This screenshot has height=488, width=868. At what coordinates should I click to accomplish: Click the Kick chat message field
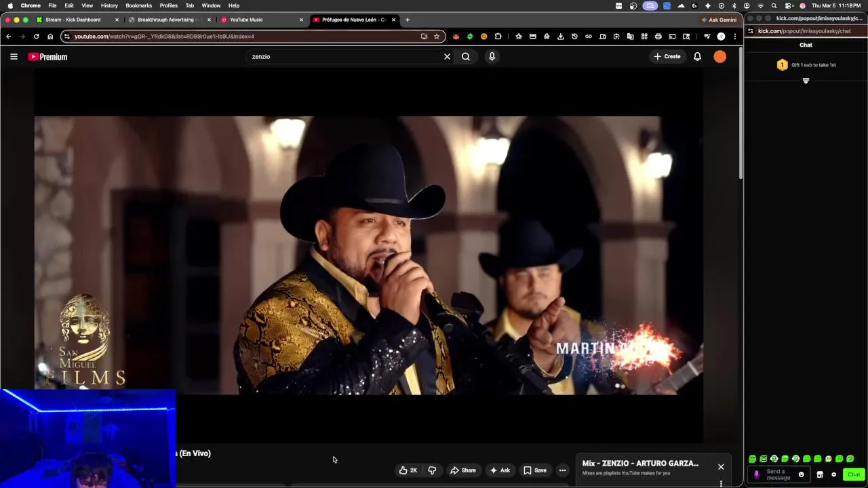click(778, 474)
